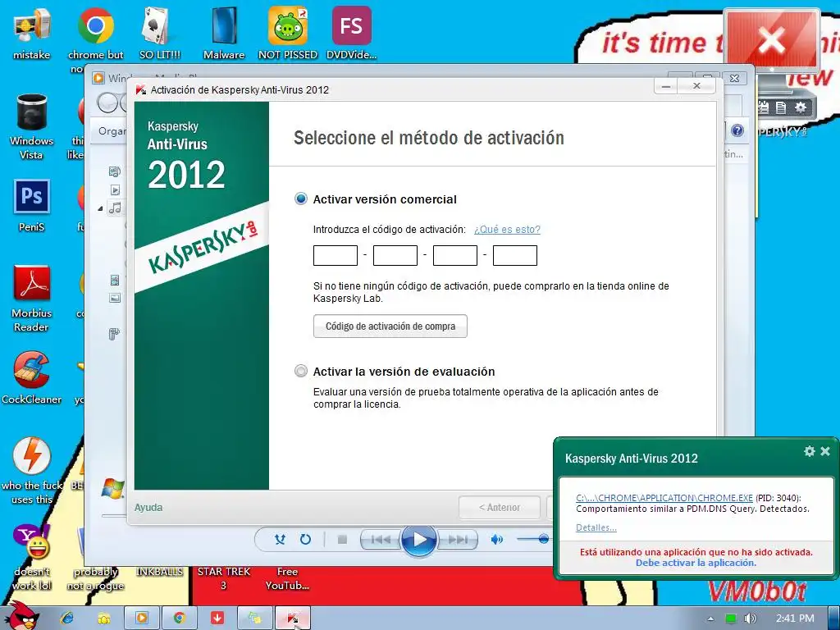
Task: Toggle repeat in Windows Media Player
Action: (305, 540)
